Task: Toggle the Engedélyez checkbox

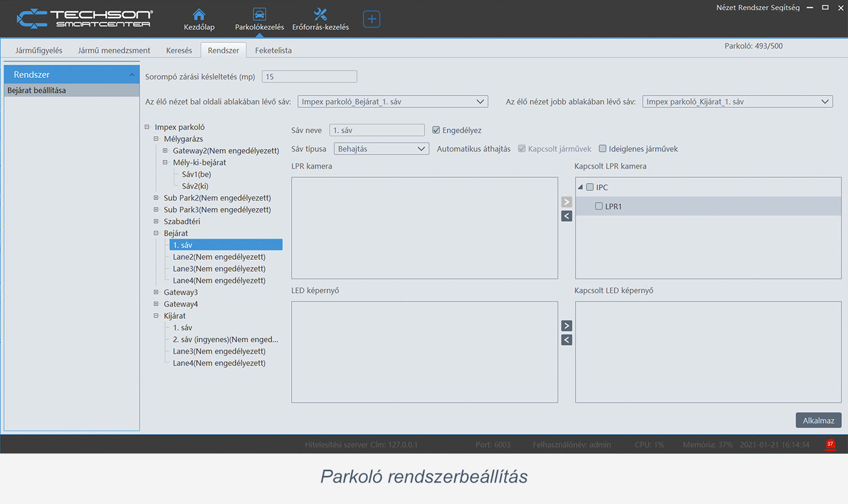Action: click(x=436, y=131)
